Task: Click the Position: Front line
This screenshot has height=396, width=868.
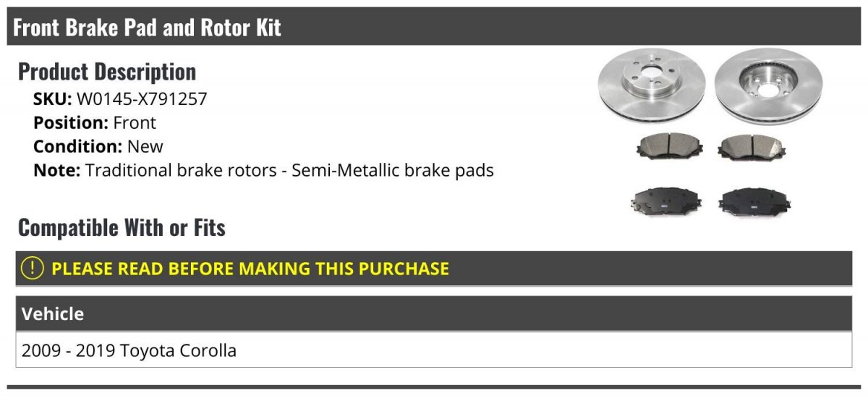Action: point(95,123)
